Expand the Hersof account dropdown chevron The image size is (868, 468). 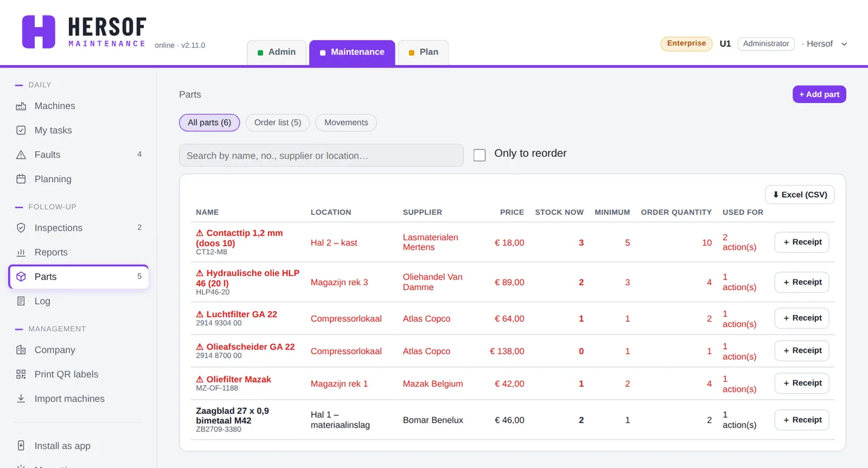click(844, 44)
